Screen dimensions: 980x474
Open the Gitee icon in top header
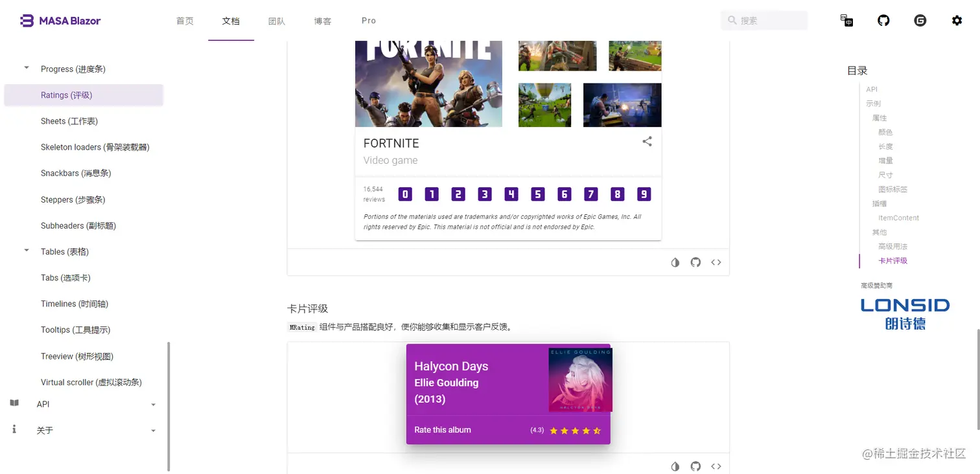click(920, 20)
